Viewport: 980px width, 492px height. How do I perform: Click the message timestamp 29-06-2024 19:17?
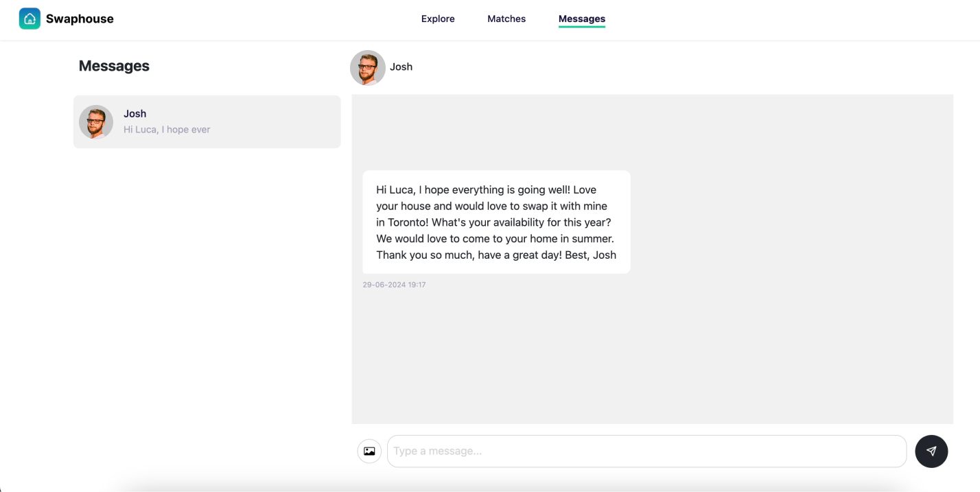(x=394, y=284)
